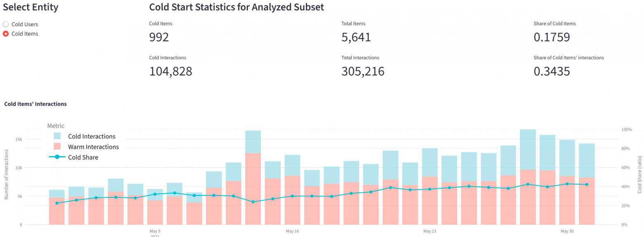The width and height of the screenshot is (644, 237).
Task: Select the Cold Items radio option
Action: click(6, 34)
